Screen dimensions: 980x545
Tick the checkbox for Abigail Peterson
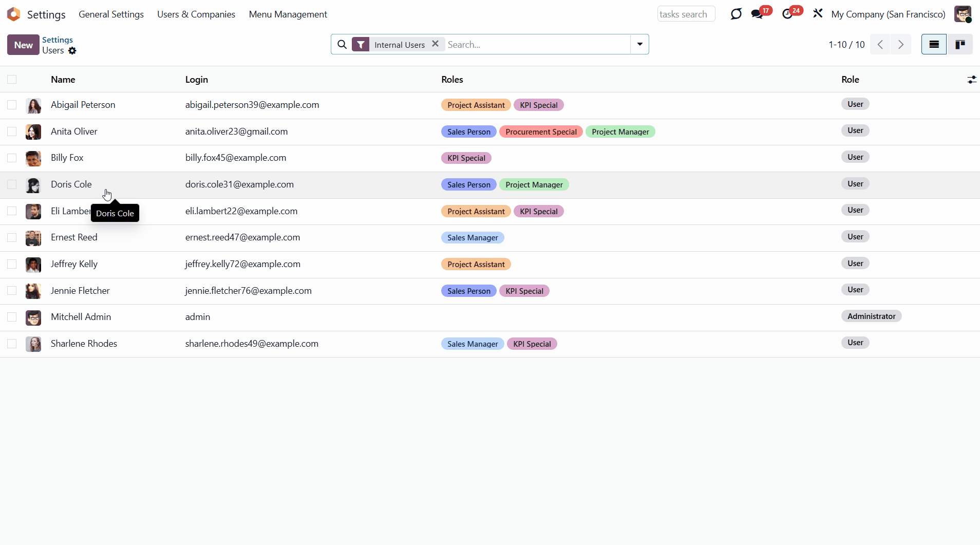pos(12,105)
